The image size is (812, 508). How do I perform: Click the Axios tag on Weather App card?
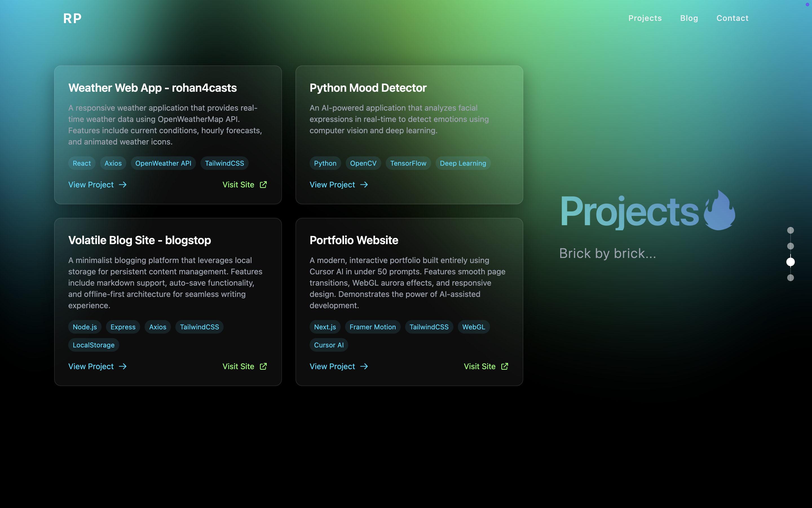(113, 163)
